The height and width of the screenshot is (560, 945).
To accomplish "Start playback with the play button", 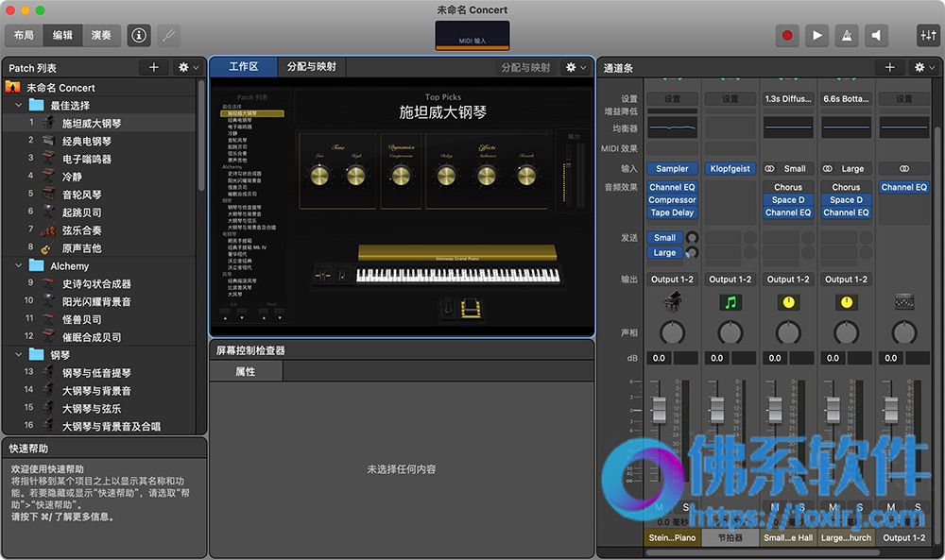I will 816,36.
